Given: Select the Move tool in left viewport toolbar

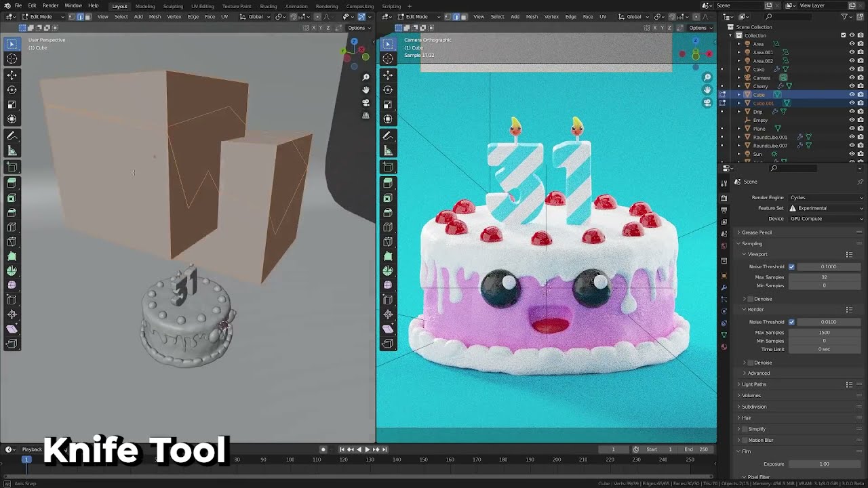Looking at the screenshot, I should coord(12,75).
